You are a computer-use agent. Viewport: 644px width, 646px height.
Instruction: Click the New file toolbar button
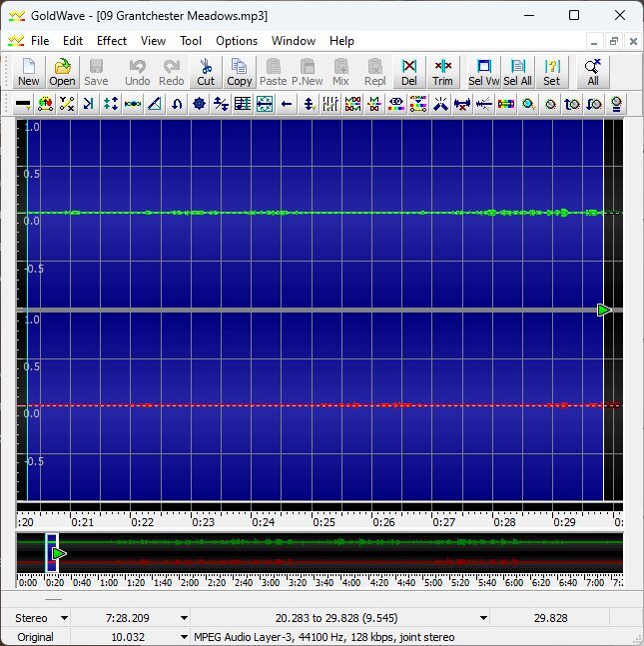[x=28, y=73]
